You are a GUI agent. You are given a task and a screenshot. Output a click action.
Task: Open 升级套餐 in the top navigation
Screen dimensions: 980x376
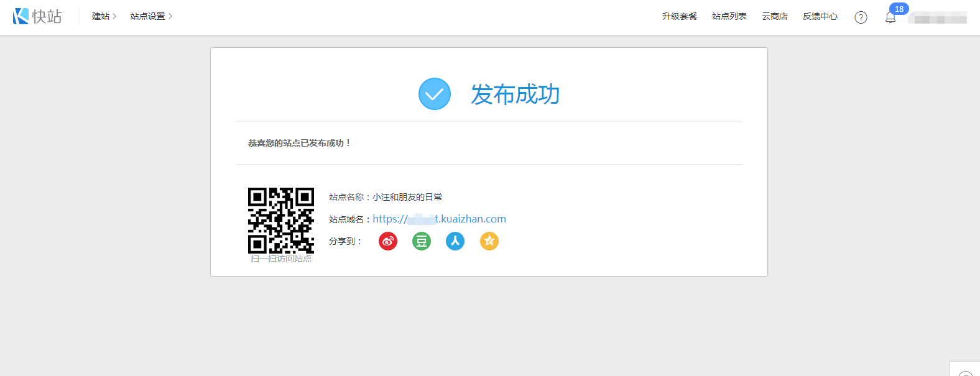click(x=679, y=16)
